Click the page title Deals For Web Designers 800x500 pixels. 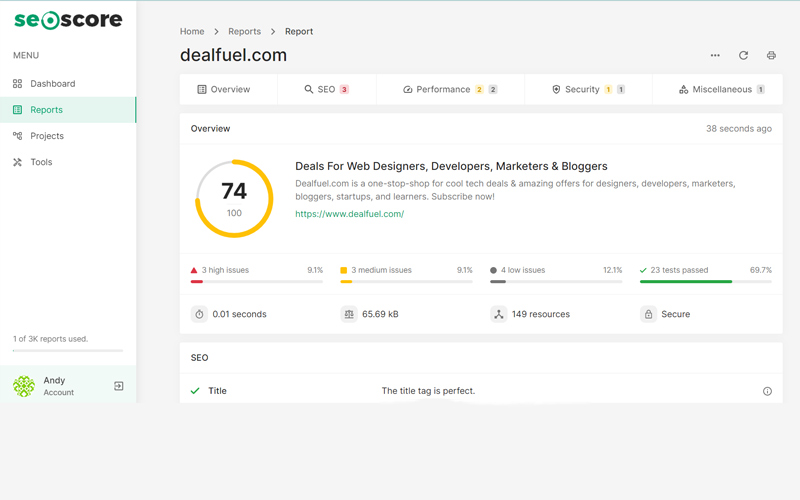[x=451, y=166]
